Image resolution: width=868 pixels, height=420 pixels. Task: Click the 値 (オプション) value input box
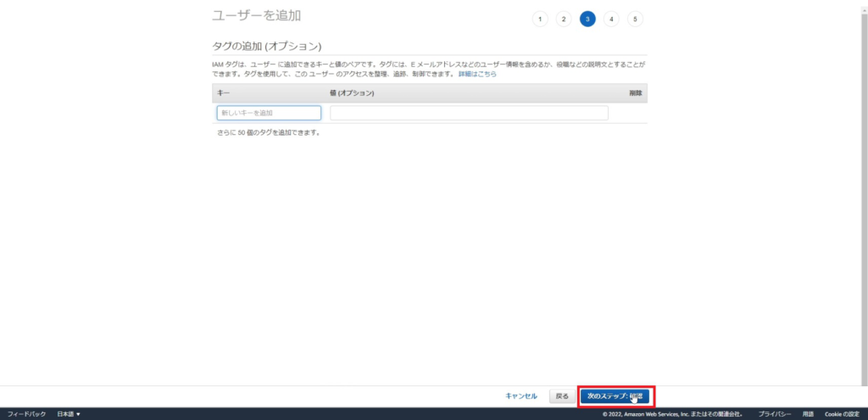(469, 113)
